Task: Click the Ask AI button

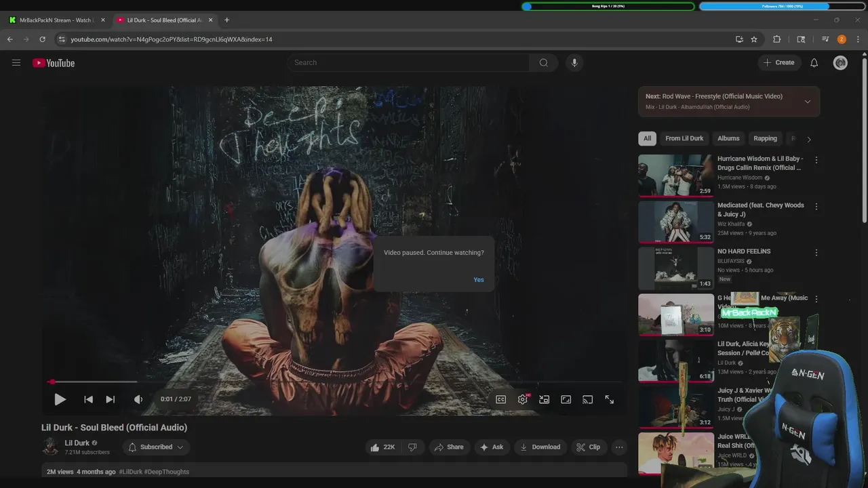Action: (x=492, y=447)
